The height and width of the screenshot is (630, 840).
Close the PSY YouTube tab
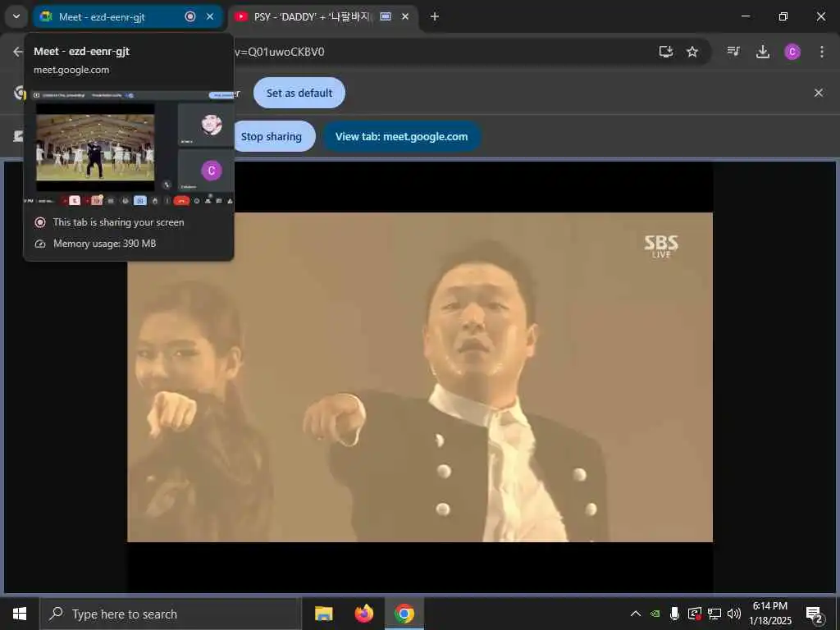[x=405, y=16]
